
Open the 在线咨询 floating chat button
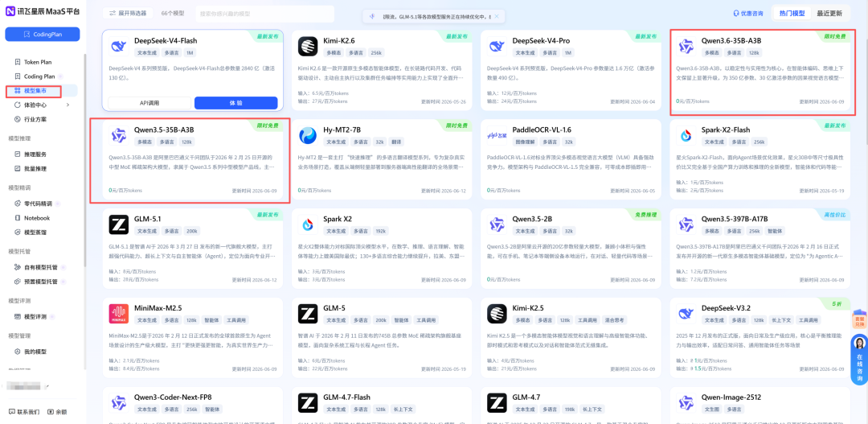(859, 360)
